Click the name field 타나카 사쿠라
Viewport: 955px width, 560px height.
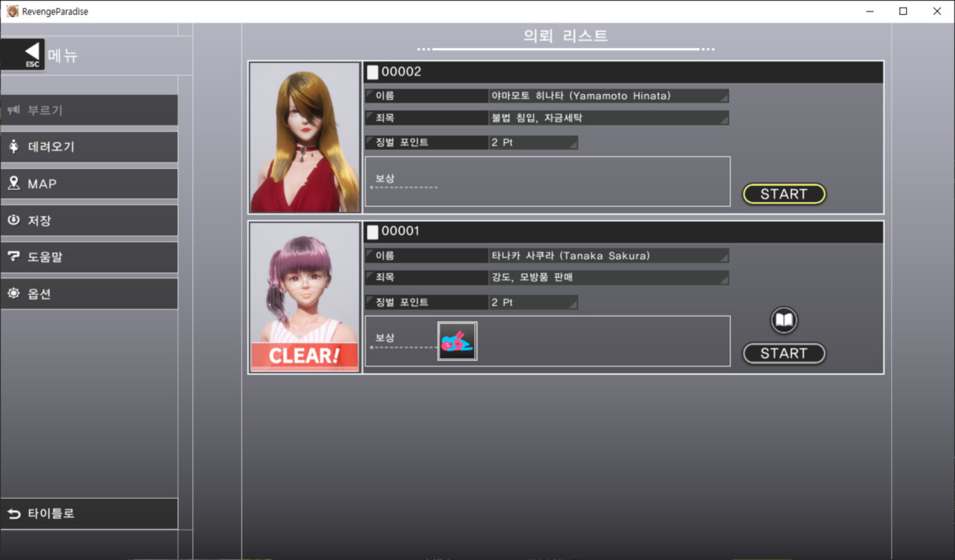tap(609, 255)
